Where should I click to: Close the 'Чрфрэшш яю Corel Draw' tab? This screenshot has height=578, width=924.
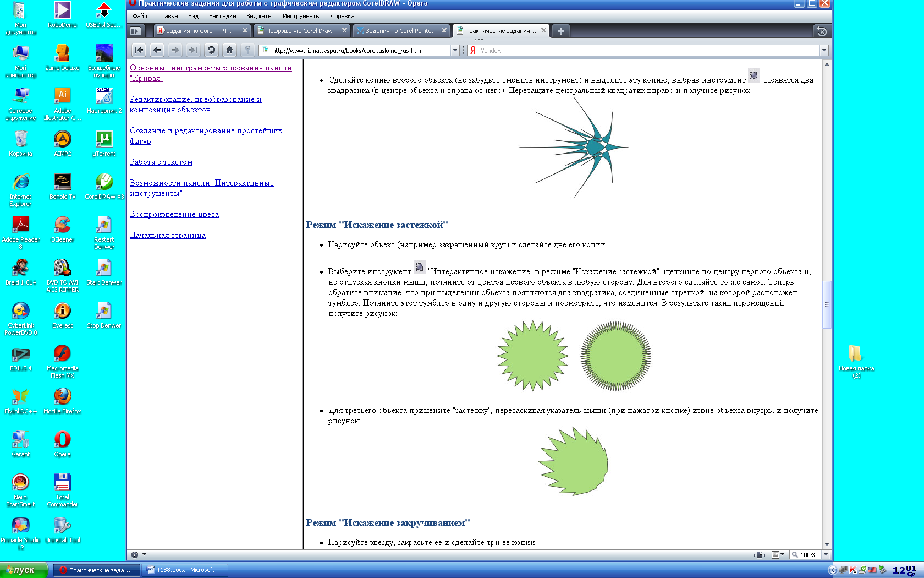[x=344, y=31]
